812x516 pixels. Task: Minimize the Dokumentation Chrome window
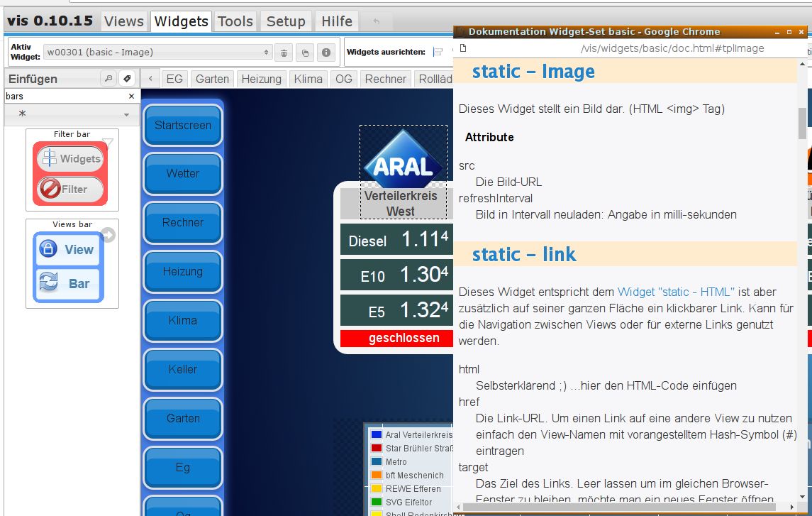coord(777,32)
